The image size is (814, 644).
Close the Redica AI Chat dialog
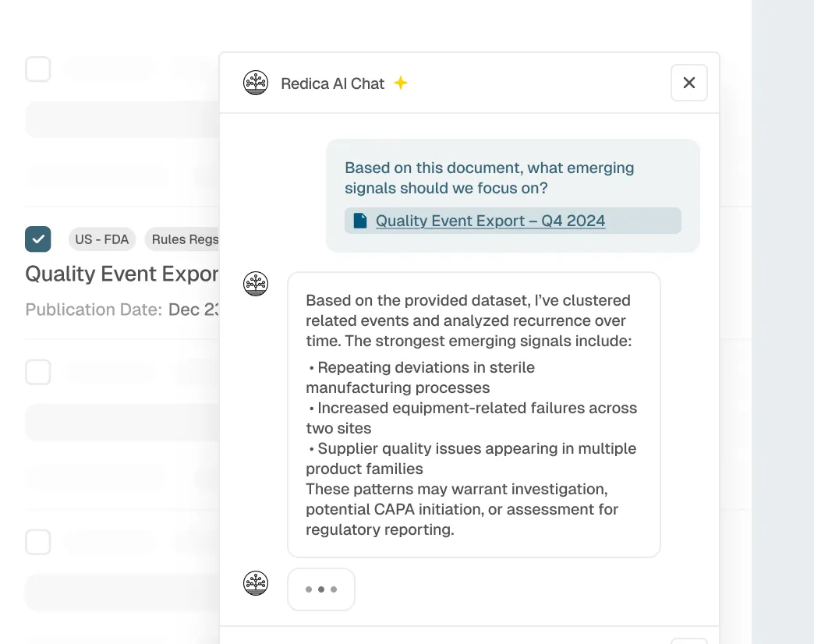(688, 82)
